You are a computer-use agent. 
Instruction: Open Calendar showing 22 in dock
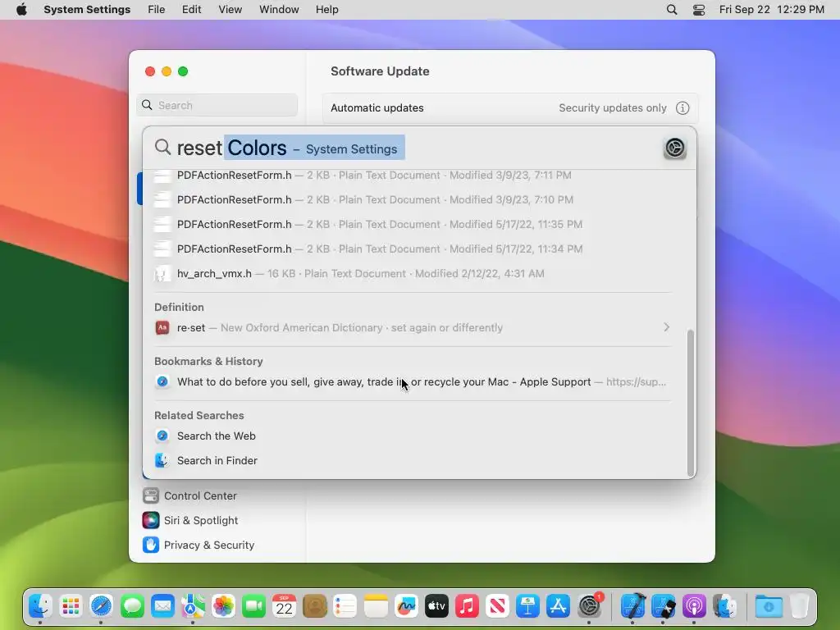(x=284, y=606)
